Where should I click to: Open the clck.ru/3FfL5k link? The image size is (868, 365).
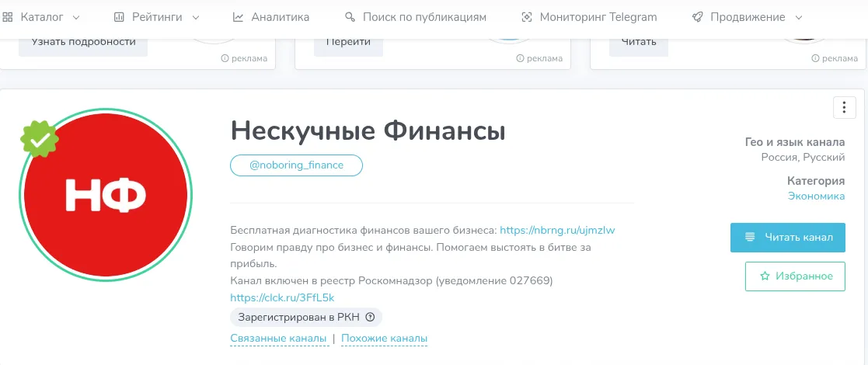[x=282, y=297]
